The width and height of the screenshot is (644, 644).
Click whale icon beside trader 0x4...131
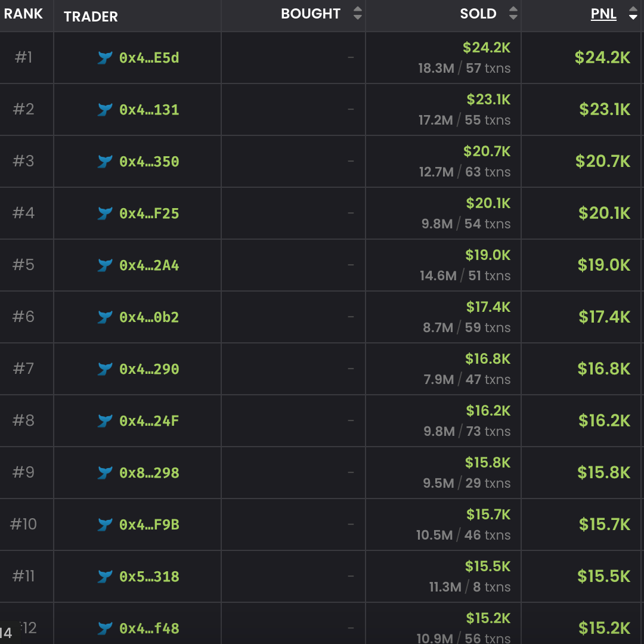105,110
